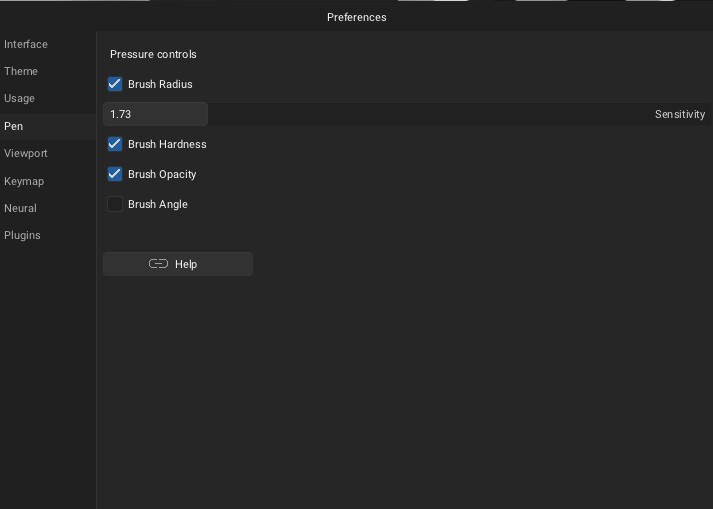Switch to the Plugins tab
The width and height of the screenshot is (713, 509).
(22, 235)
